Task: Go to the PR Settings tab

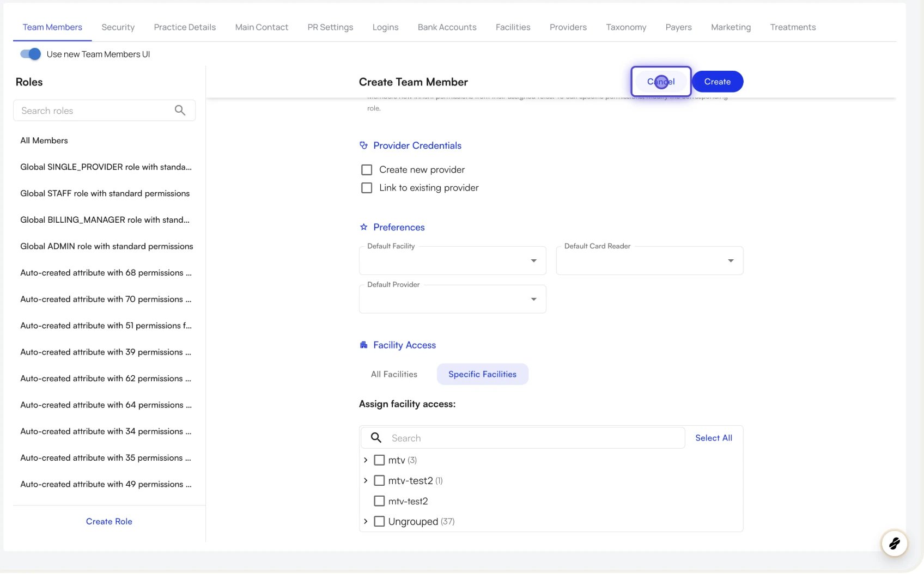Action: coord(330,27)
